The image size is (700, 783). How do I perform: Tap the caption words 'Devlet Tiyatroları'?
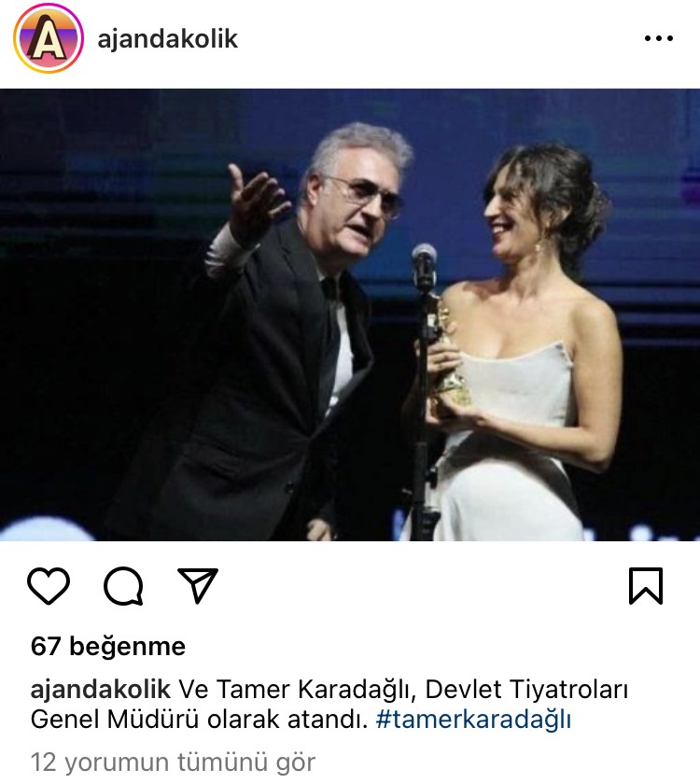526,690
